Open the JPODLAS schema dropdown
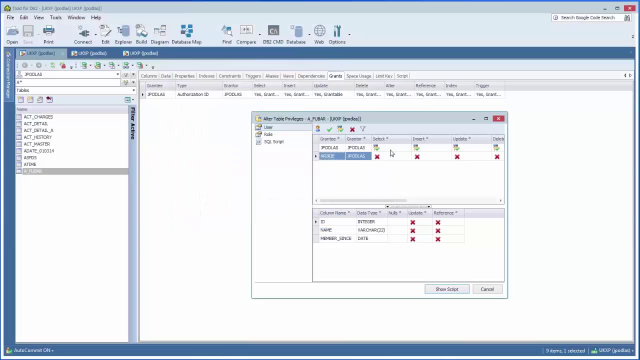The image size is (640, 360). pyautogui.click(x=118, y=74)
